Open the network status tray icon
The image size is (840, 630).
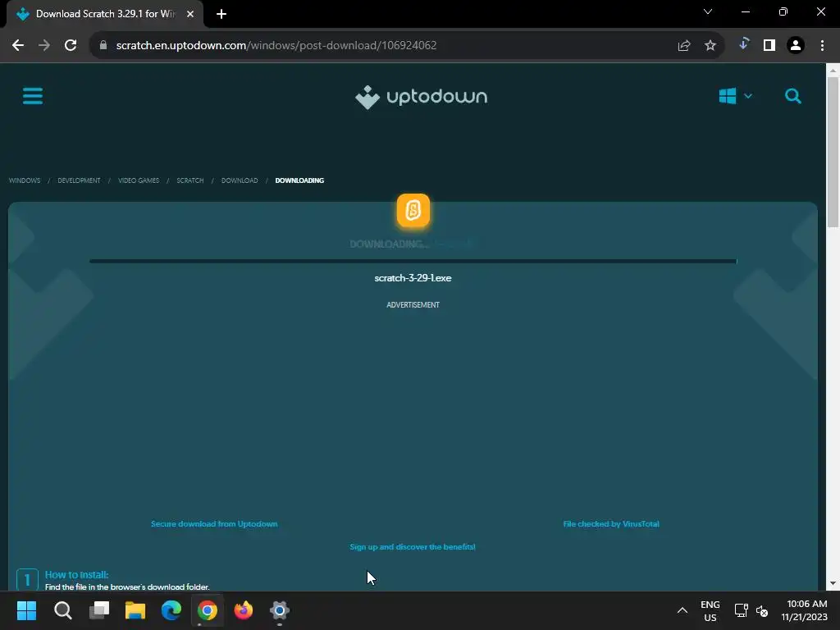(x=742, y=610)
